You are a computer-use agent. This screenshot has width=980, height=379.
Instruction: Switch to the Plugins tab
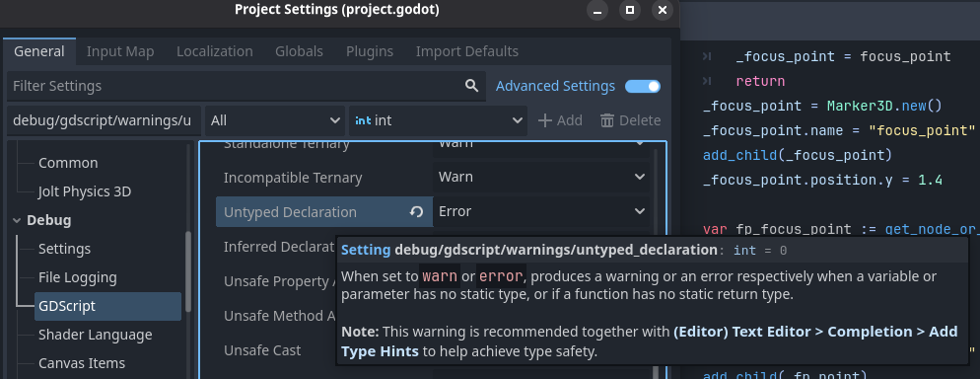tap(370, 51)
